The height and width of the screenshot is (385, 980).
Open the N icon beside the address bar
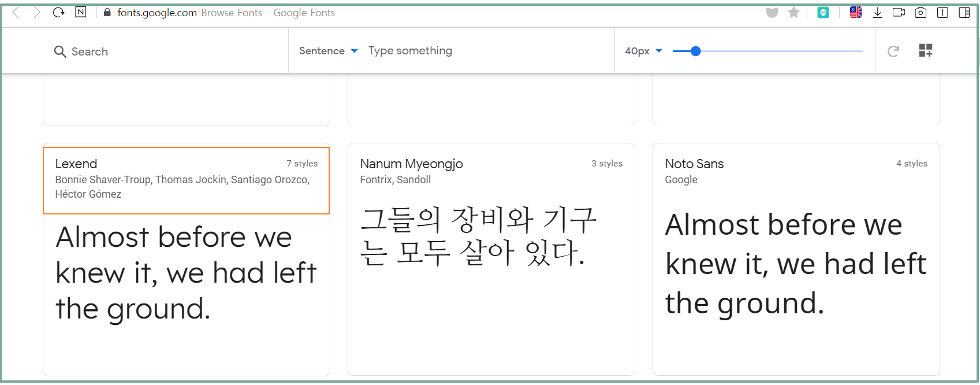coord(81,12)
